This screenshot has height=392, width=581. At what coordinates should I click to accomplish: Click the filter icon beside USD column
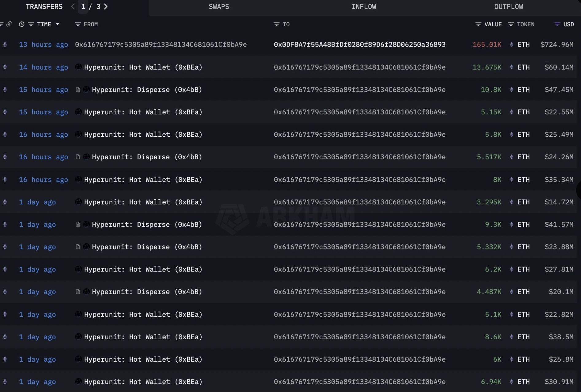[x=557, y=24]
